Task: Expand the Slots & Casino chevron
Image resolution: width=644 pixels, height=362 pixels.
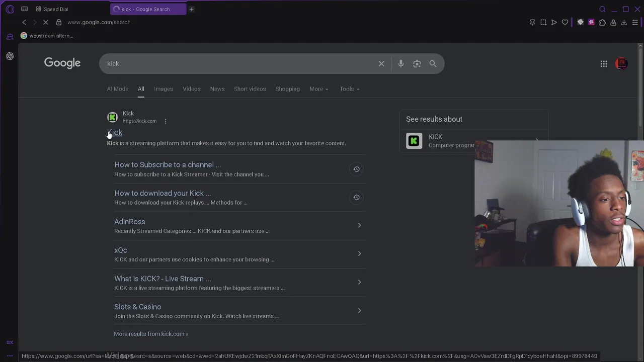Action: 359,310
